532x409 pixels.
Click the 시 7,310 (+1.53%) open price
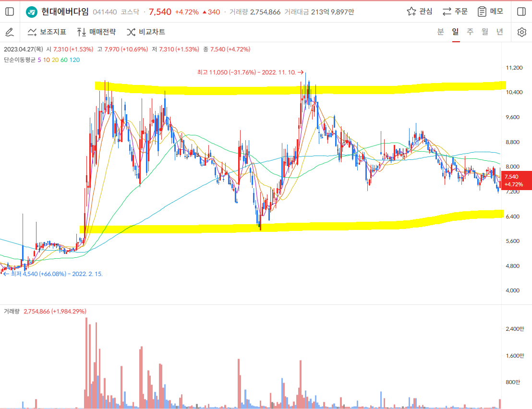70,49
